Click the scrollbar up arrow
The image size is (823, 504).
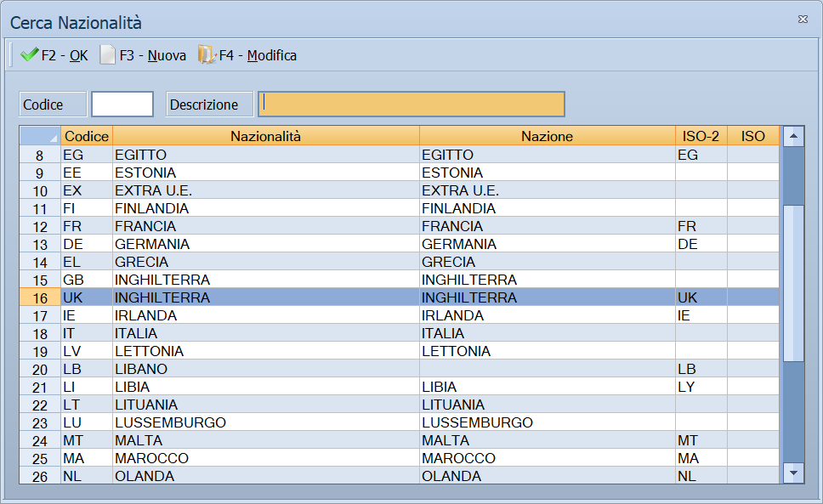[793, 136]
